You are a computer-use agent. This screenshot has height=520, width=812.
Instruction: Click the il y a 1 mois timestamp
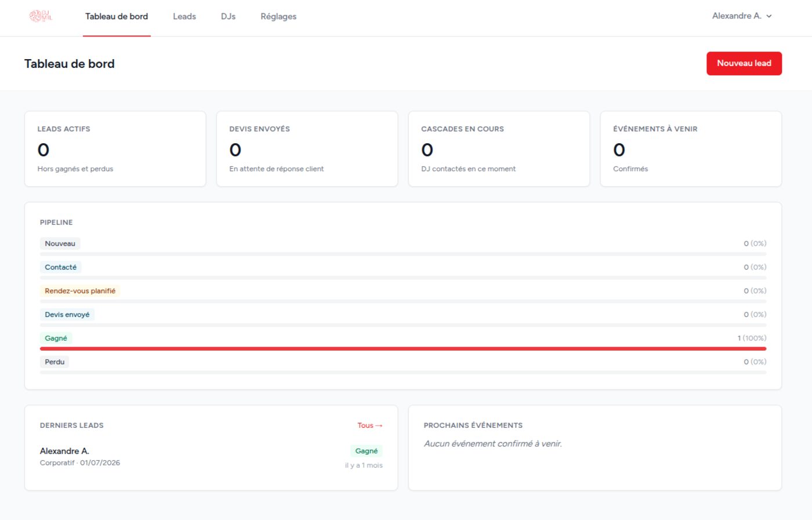[364, 466]
